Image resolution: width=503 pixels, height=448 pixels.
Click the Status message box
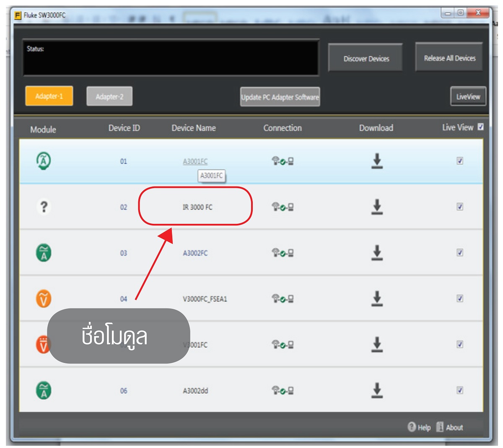tap(171, 58)
